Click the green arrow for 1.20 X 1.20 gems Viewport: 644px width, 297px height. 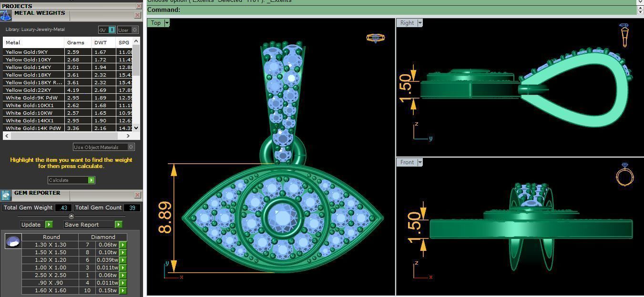[123, 260]
